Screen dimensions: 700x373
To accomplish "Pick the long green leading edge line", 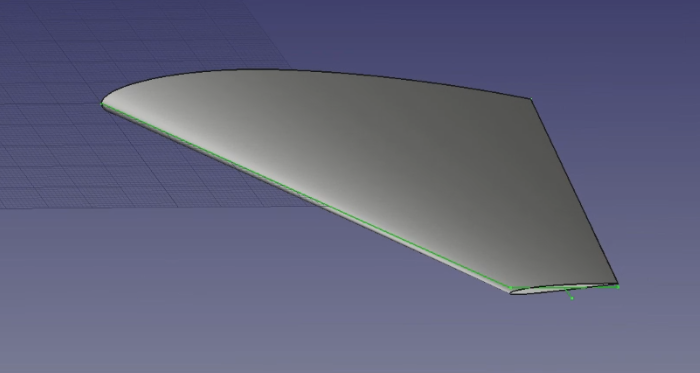I will pyautogui.click(x=306, y=196).
